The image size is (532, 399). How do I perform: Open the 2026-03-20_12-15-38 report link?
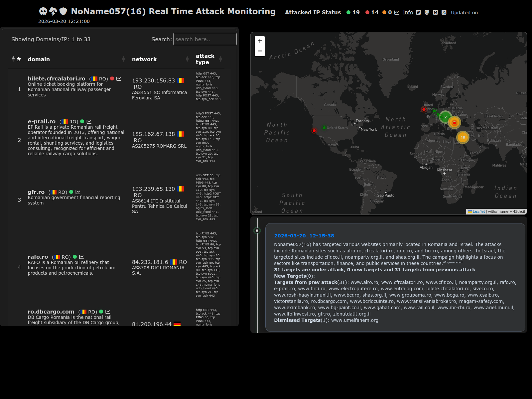[304, 236]
